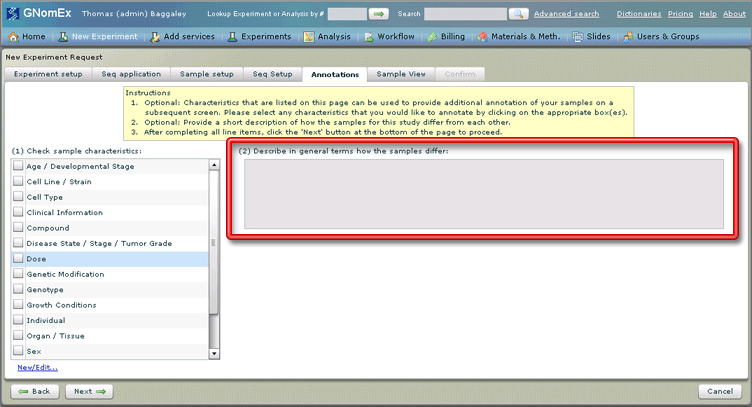Open the Add services menu item
This screenshot has width=752, height=407.
point(182,36)
